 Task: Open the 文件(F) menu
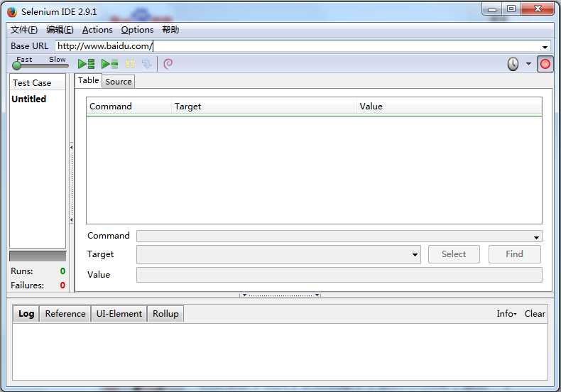[x=24, y=30]
